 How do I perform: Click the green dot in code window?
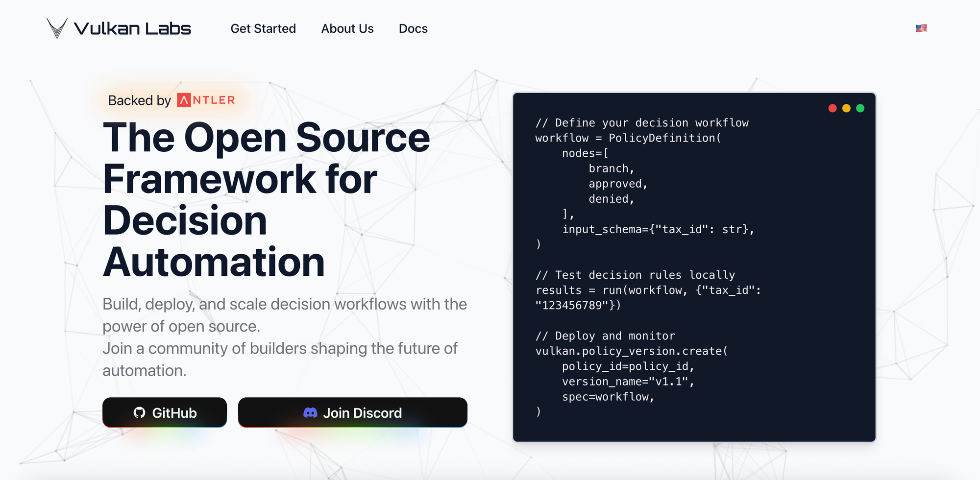[x=860, y=108]
